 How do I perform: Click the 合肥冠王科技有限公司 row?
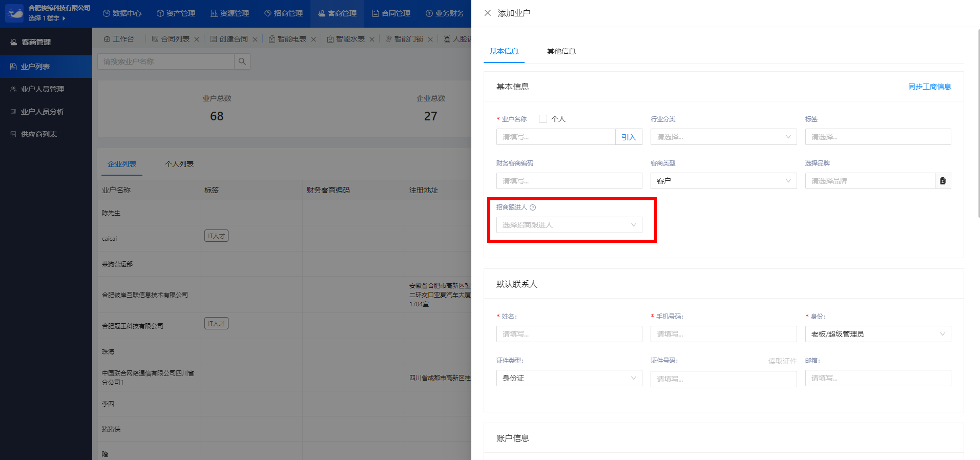click(x=284, y=326)
